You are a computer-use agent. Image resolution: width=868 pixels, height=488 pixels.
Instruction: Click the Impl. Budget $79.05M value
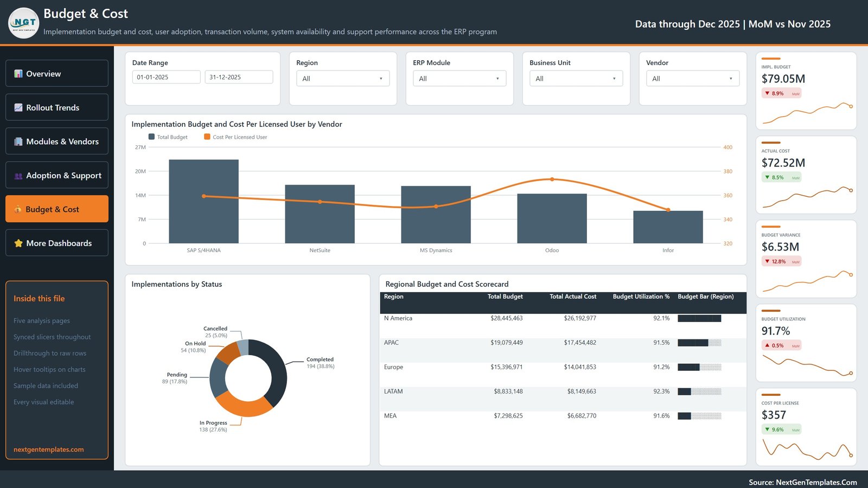click(x=783, y=79)
